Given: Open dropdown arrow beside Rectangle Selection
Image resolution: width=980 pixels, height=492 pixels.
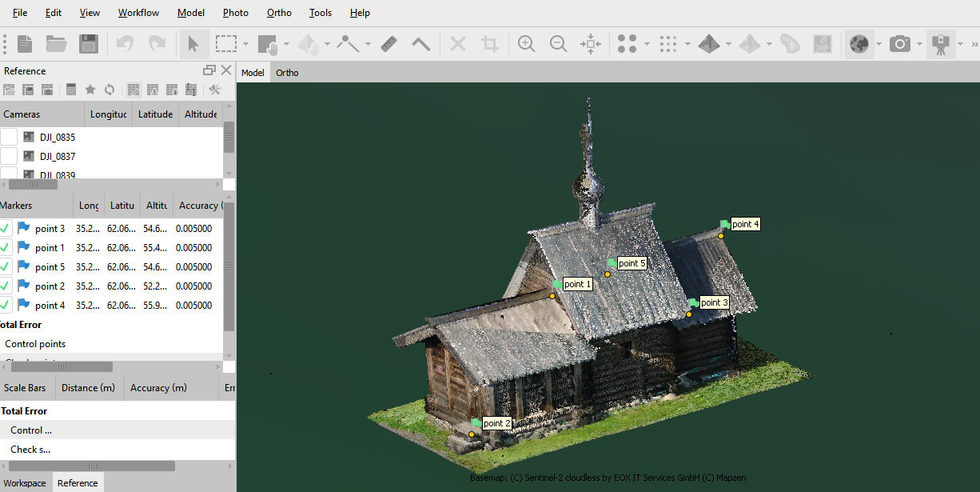Looking at the screenshot, I should 246,44.
